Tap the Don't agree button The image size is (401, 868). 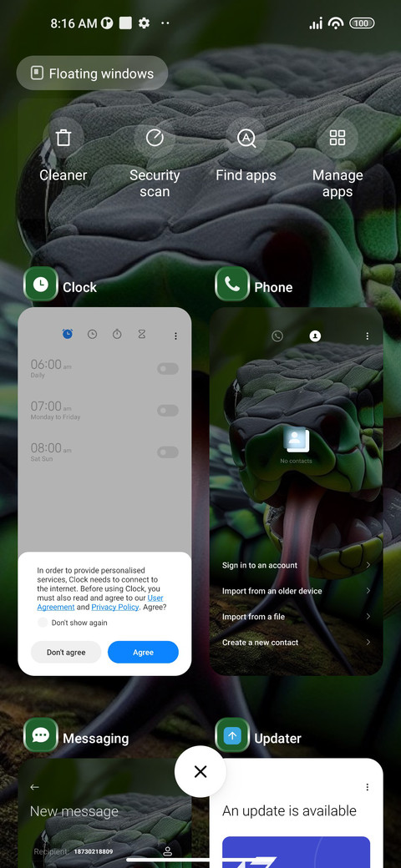pos(66,652)
